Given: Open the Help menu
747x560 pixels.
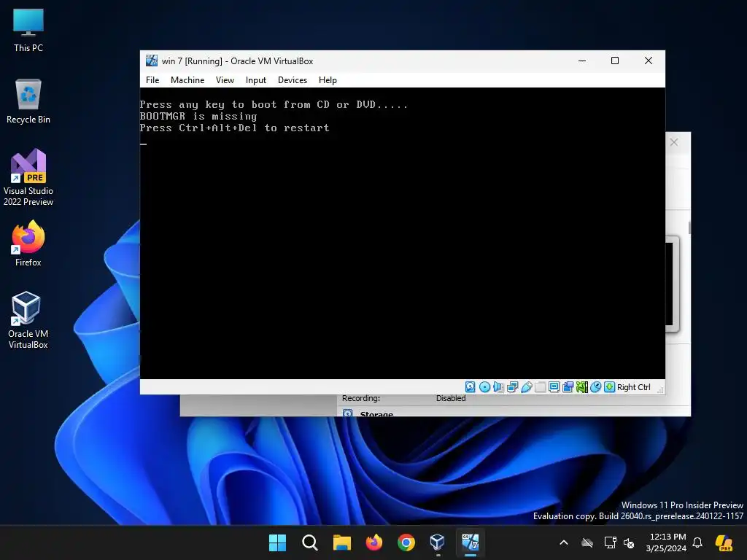Looking at the screenshot, I should 328,80.
